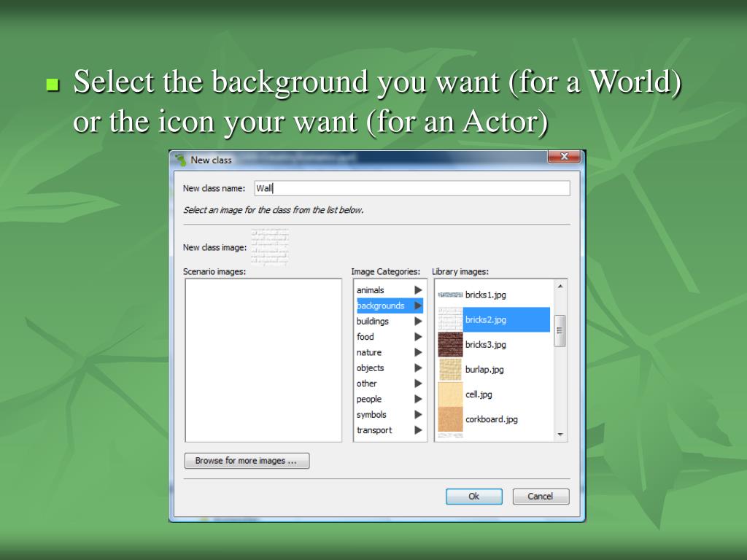Expand the nature category arrow
The width and height of the screenshot is (747, 560).
click(418, 352)
